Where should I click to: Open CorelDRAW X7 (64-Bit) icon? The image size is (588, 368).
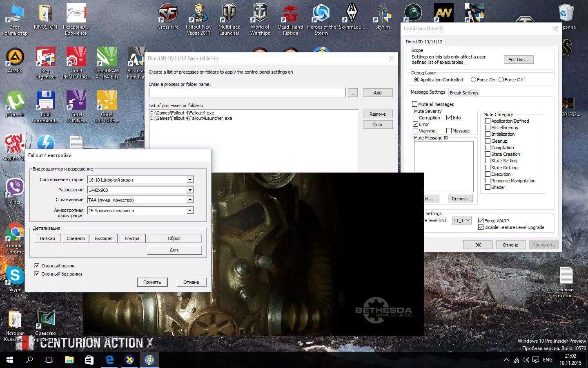click(107, 63)
